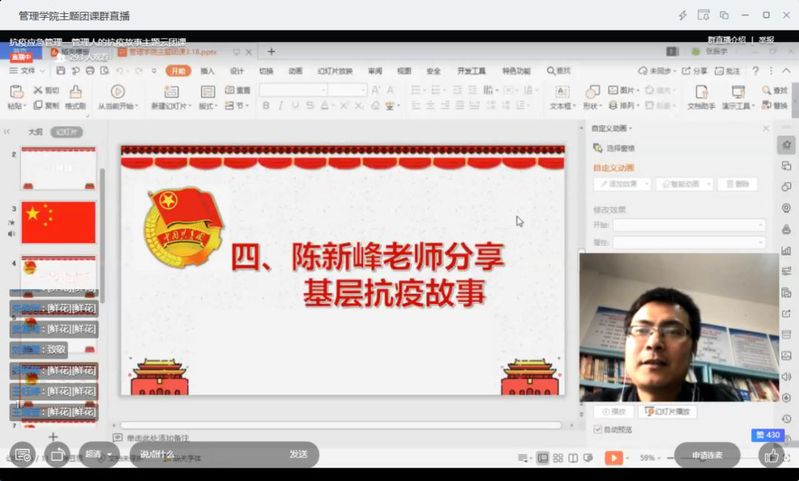This screenshot has width=799, height=481.
Task: Switch to Outline (大纲) pane tab
Action: pos(35,132)
